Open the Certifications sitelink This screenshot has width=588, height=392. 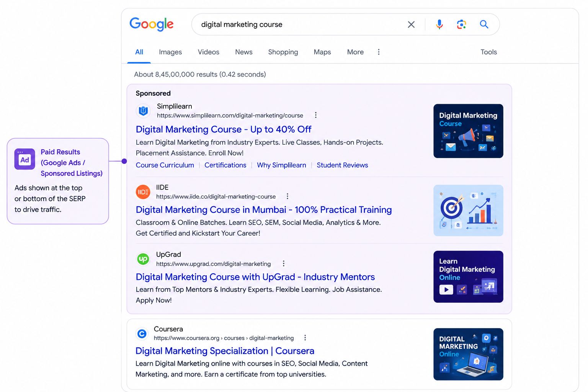click(x=225, y=165)
